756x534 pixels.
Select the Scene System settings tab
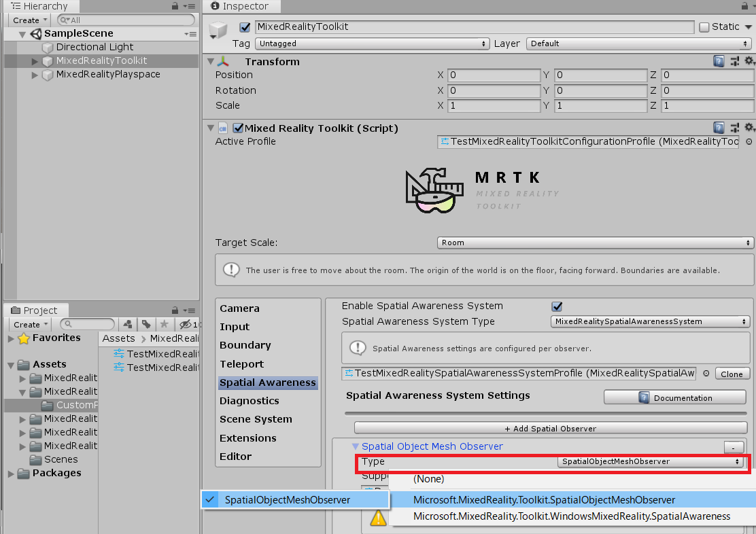point(256,419)
